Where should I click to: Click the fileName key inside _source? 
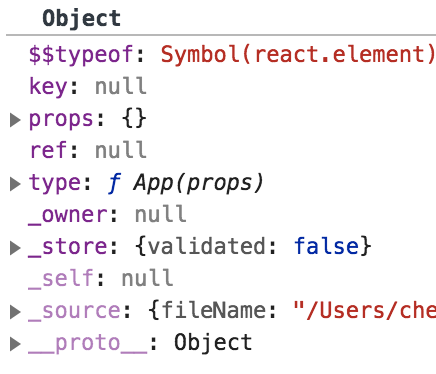[x=214, y=310]
